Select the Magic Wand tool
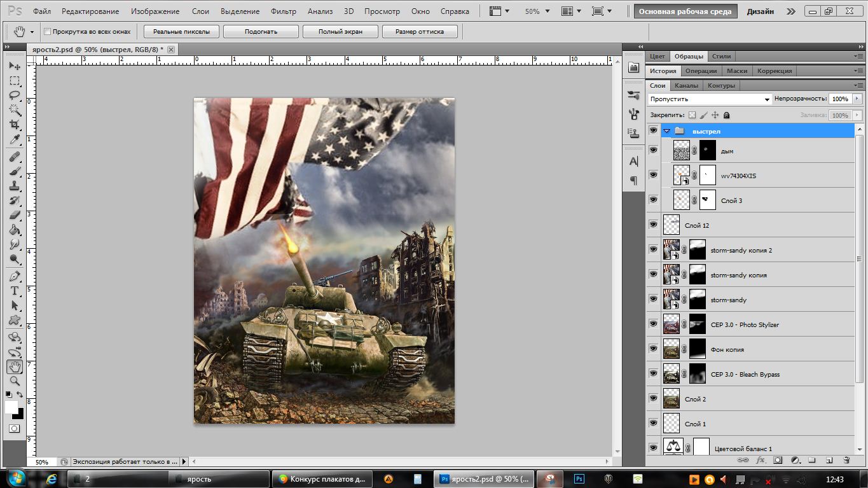 [x=15, y=110]
